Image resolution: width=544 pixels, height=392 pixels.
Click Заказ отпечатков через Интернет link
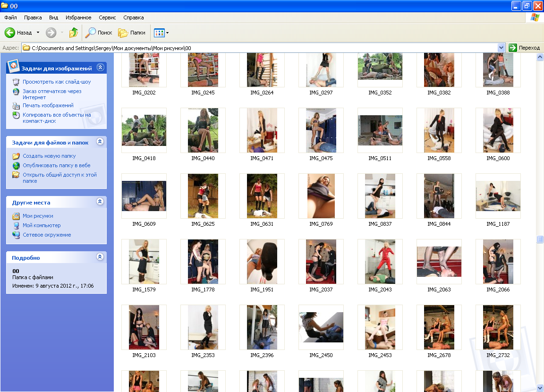(52, 94)
